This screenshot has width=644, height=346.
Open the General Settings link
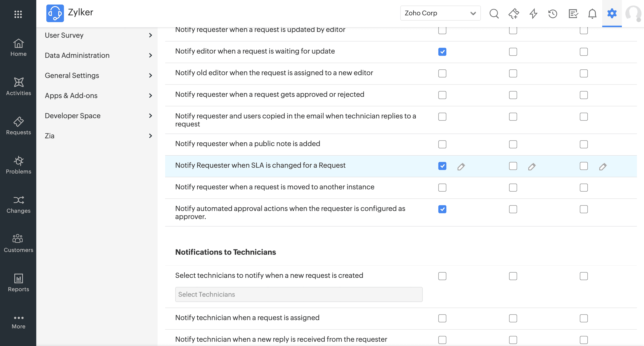coord(98,75)
